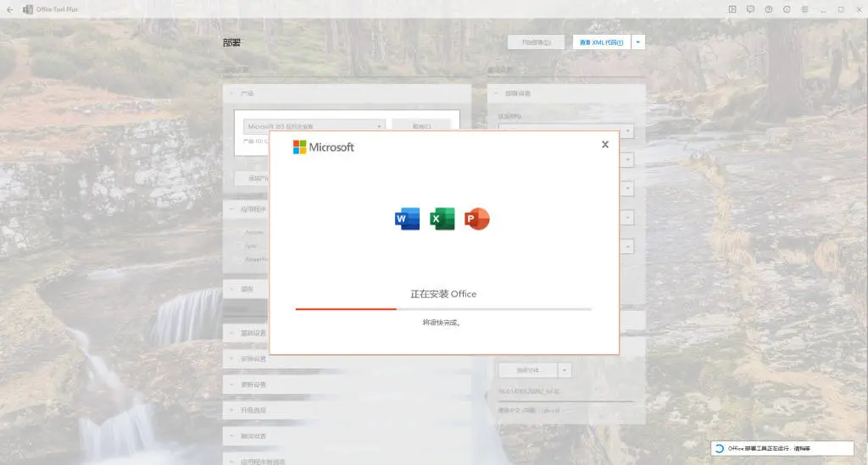Toggle the Lync application checkbox
This screenshot has width=868, height=465.
coord(238,246)
